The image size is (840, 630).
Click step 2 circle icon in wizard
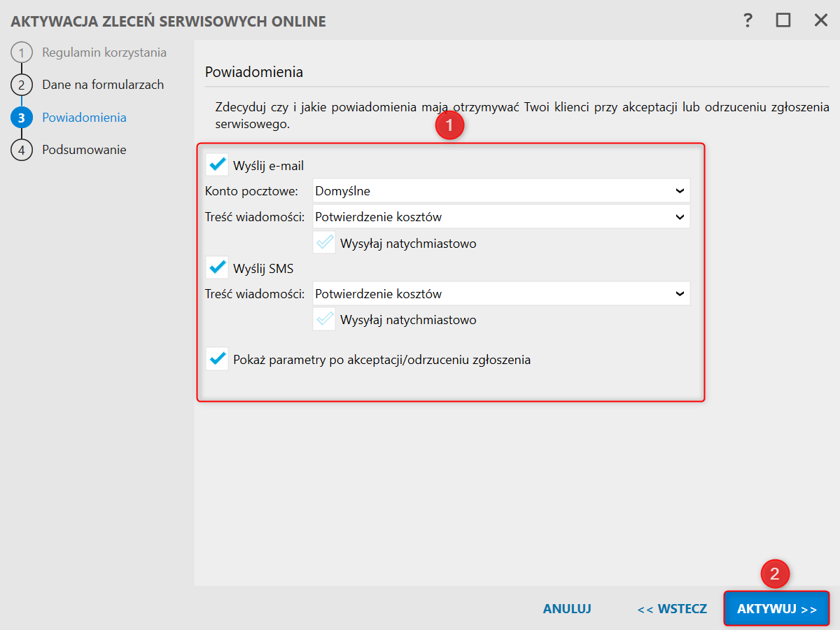point(22,85)
